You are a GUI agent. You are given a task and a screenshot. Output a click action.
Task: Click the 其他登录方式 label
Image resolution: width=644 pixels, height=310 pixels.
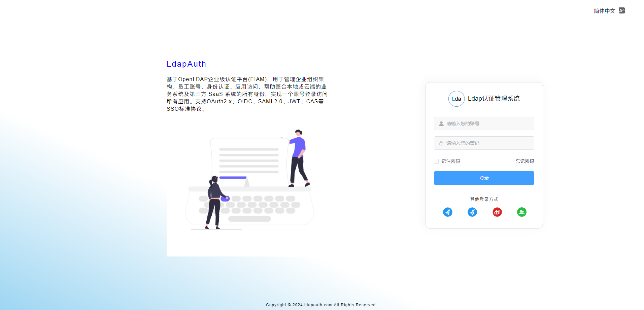(484, 199)
